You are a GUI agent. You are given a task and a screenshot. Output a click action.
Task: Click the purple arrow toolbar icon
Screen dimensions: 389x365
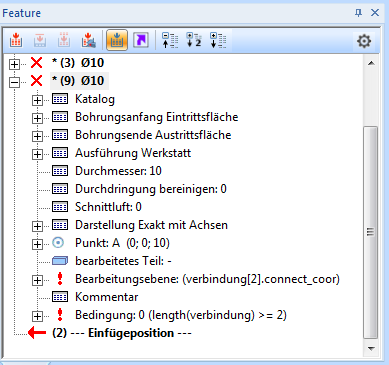(141, 40)
